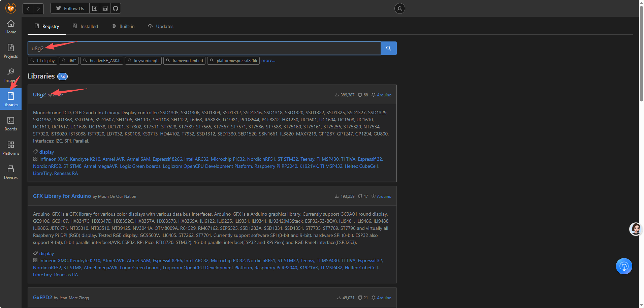Click the '45,031' download count text
Image resolution: width=644 pixels, height=308 pixels.
pos(349,298)
